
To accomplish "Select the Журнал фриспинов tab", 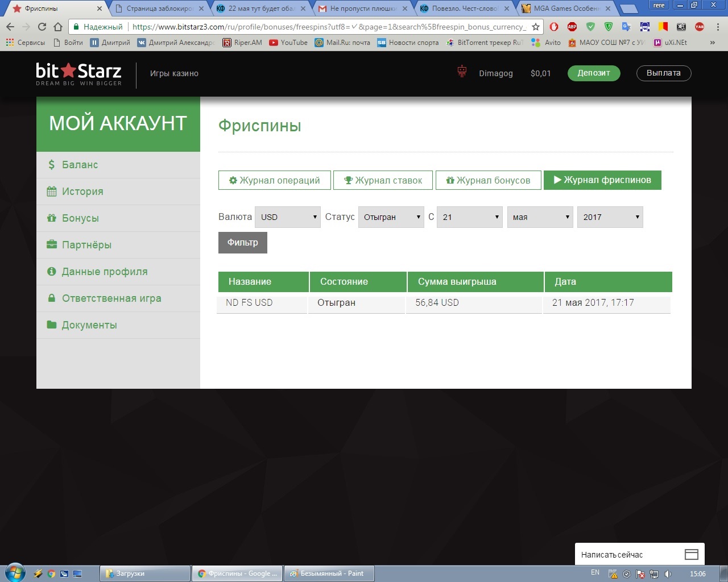I will tap(602, 180).
